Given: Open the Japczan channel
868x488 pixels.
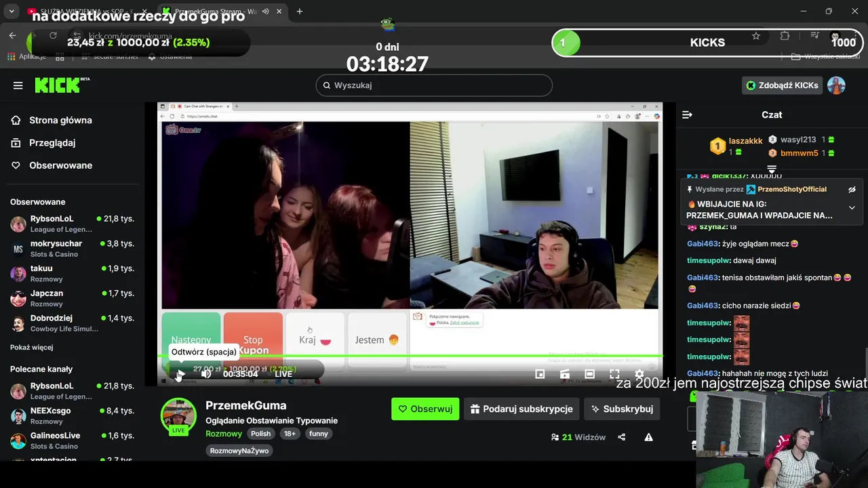Looking at the screenshot, I should pyautogui.click(x=72, y=298).
